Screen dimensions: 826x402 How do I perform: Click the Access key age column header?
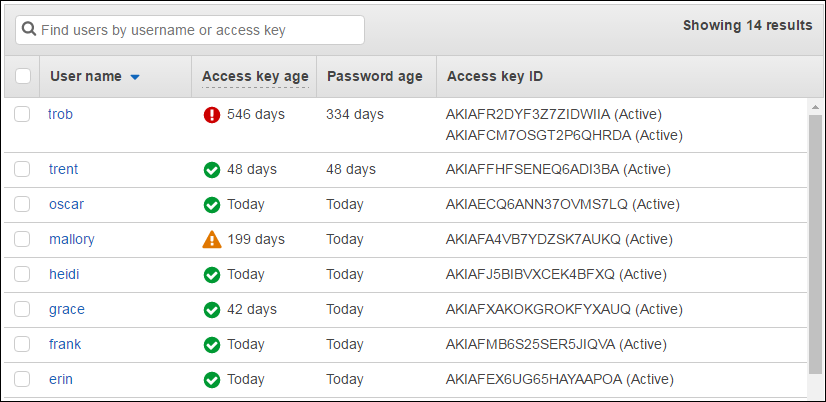pos(254,76)
